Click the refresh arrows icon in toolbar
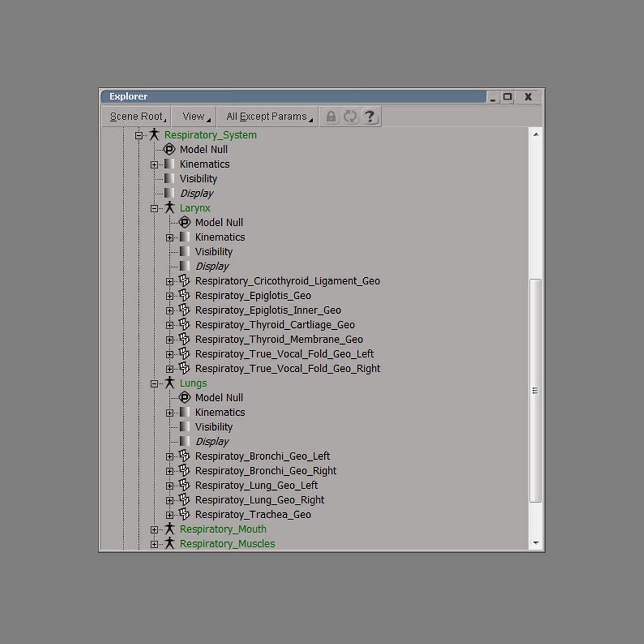Screen dimensions: 644x644 (350, 117)
